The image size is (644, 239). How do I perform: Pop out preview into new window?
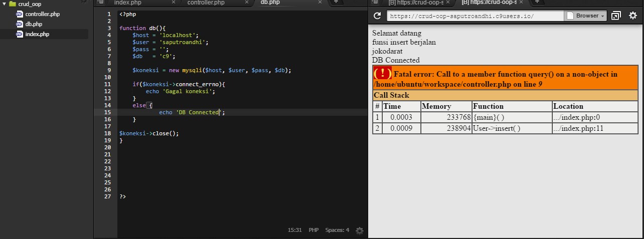pos(616,16)
